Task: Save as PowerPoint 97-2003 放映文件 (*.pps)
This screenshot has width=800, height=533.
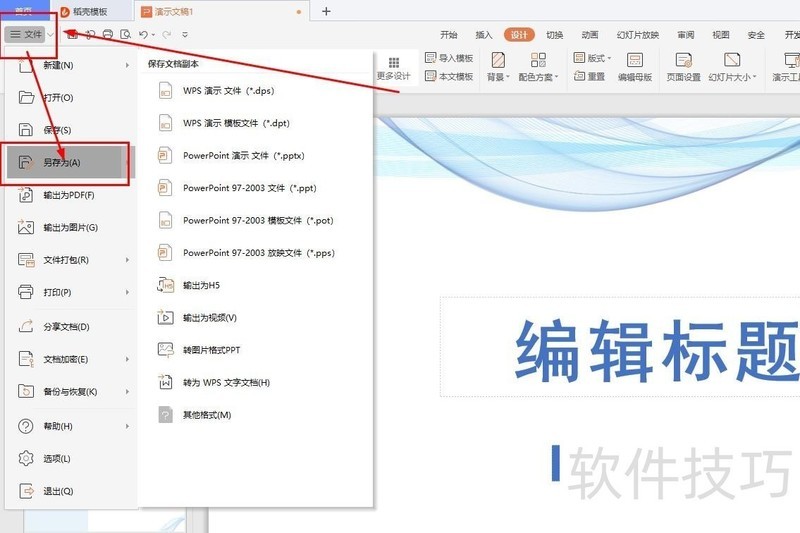Action: tap(257, 252)
